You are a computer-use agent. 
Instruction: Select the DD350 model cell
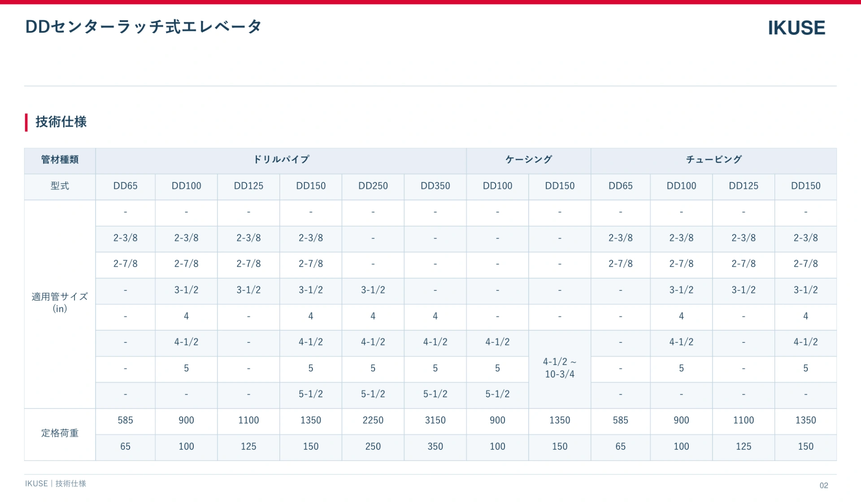(435, 186)
